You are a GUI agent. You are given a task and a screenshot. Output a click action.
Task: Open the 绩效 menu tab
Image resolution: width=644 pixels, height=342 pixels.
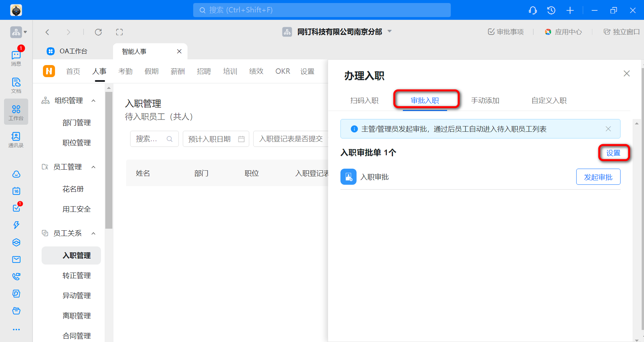click(256, 71)
